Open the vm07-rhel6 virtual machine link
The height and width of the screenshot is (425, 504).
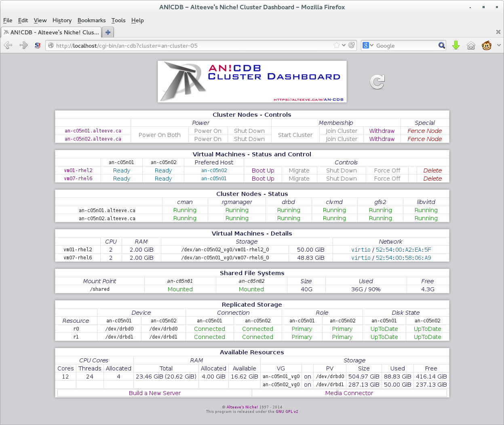[78, 179]
